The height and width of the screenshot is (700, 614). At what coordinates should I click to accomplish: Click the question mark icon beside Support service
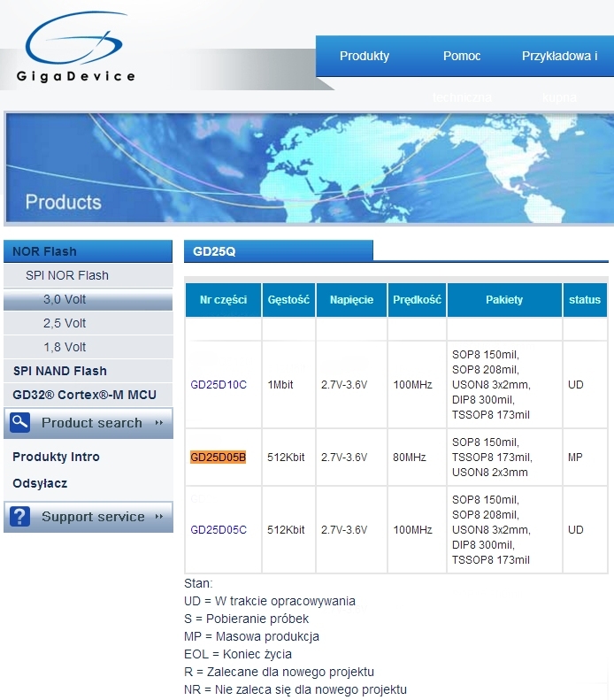tap(20, 517)
